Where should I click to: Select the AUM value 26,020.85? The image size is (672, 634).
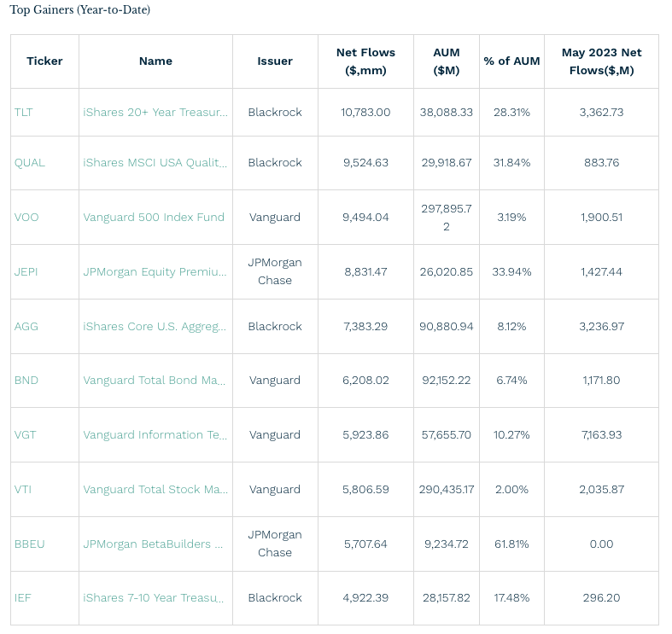[446, 272]
